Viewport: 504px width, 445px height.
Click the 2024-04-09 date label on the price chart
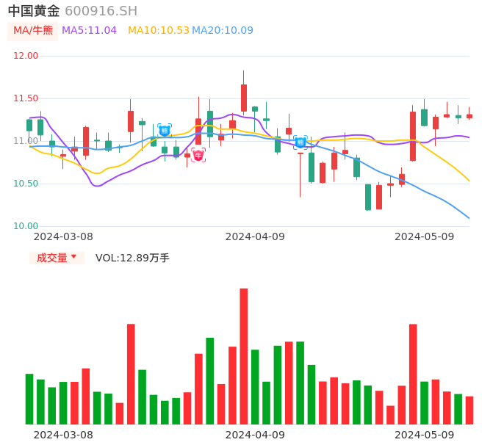click(255, 236)
